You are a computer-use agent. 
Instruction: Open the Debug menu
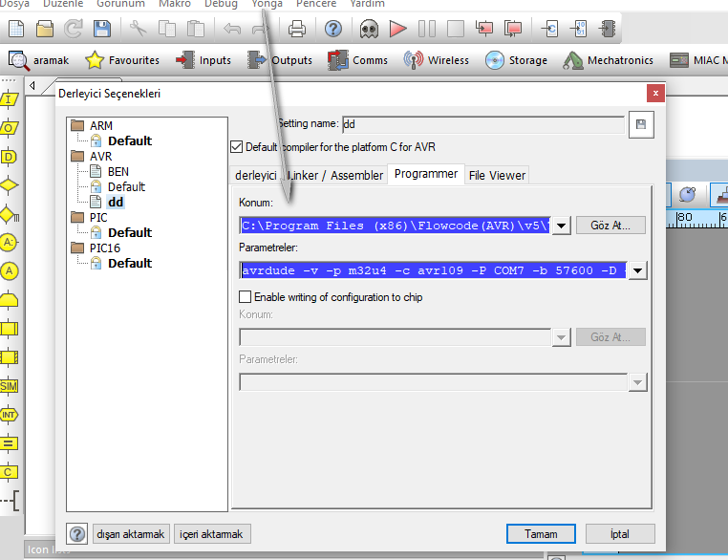tap(221, 4)
